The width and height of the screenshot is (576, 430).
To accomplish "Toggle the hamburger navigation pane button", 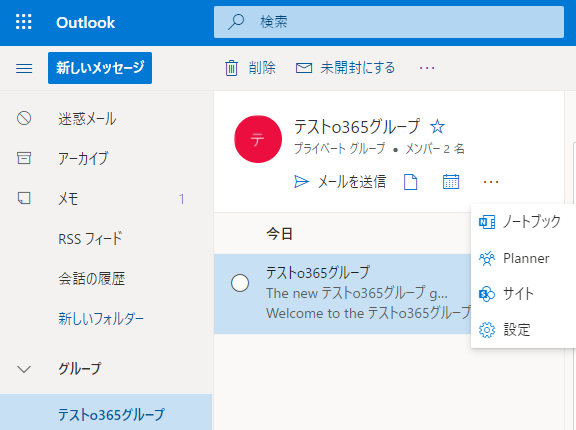I will point(24,68).
